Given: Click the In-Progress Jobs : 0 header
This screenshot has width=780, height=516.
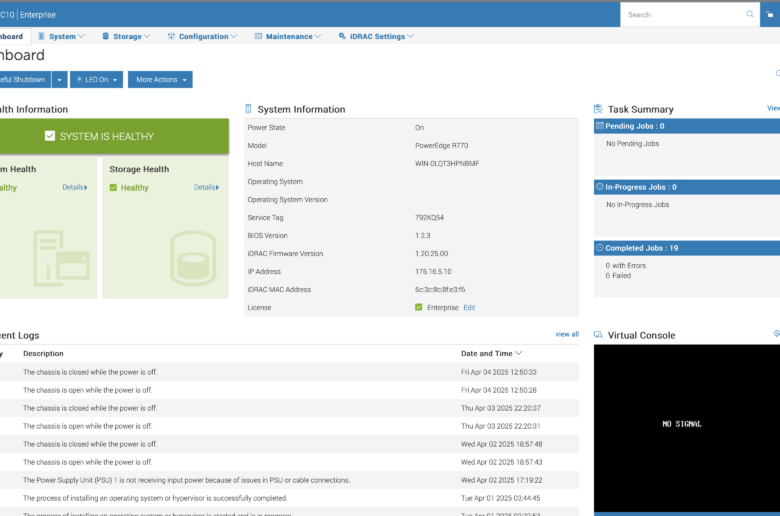Looking at the screenshot, I should click(x=687, y=187).
